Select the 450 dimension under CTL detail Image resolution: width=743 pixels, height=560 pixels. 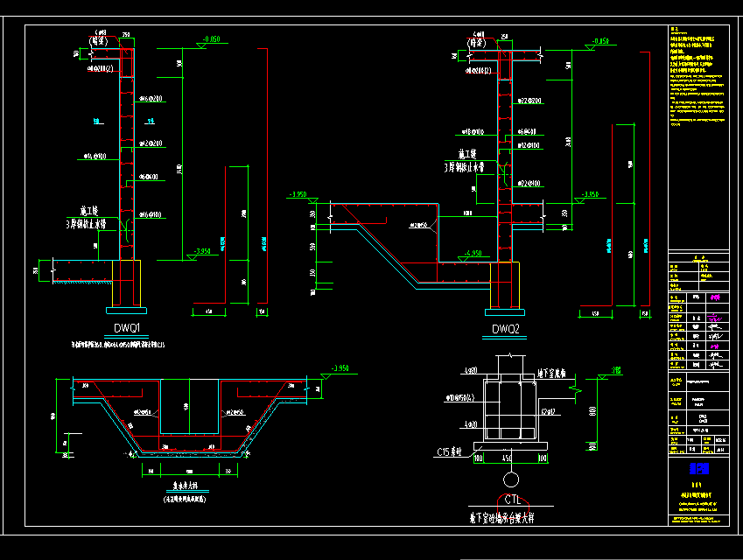pos(507,458)
